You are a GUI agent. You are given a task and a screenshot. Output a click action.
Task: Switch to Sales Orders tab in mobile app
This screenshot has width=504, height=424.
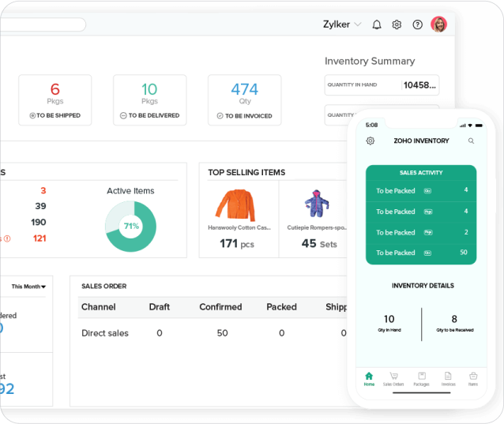(393, 379)
